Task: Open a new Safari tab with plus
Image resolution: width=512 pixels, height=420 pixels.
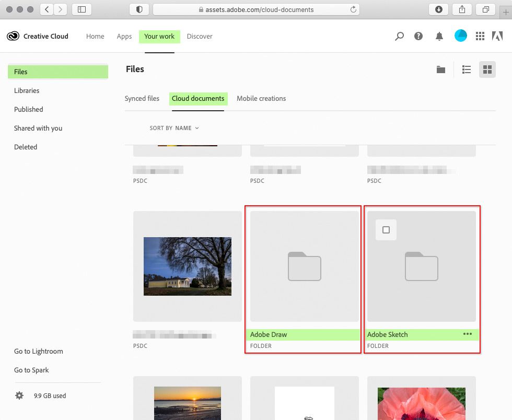Action: [506, 13]
